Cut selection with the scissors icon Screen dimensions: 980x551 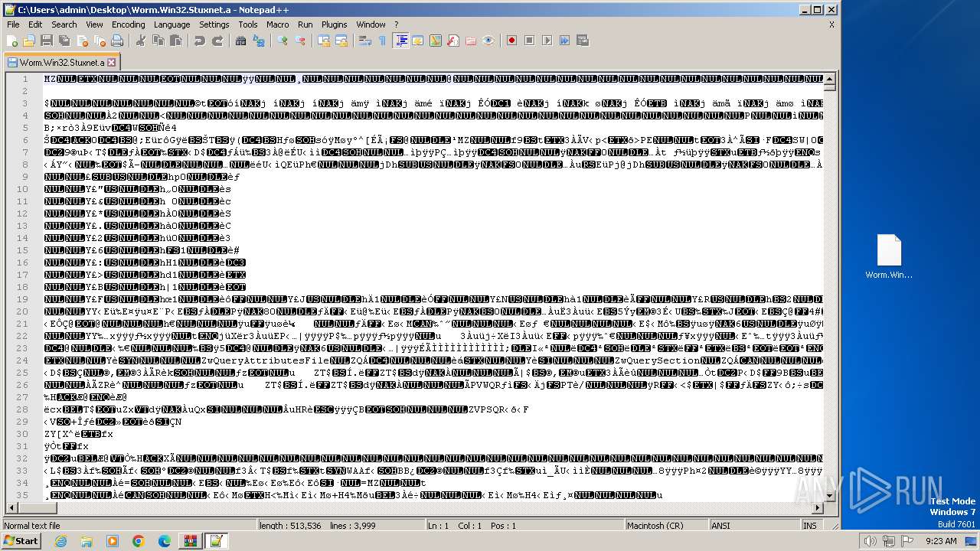tap(141, 41)
